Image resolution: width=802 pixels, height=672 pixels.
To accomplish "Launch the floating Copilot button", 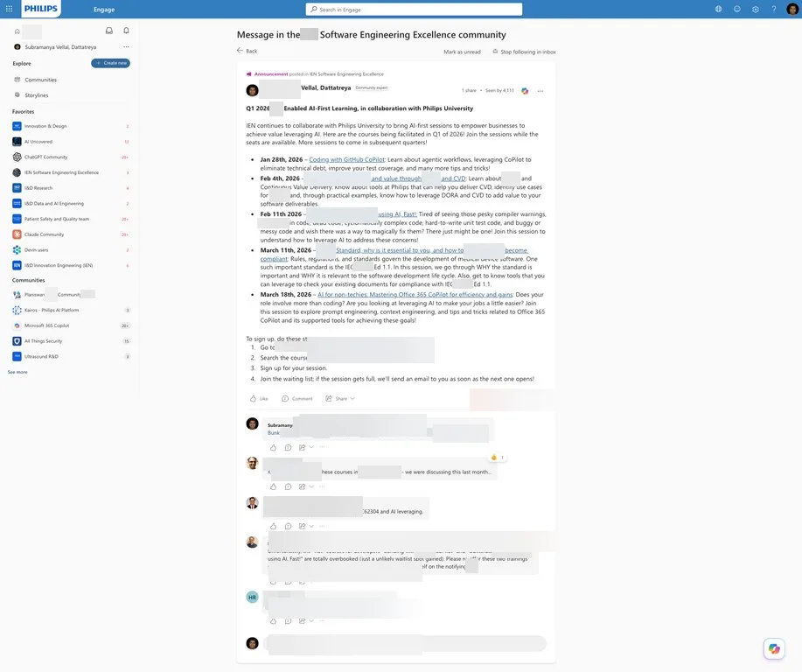I will click(774, 649).
